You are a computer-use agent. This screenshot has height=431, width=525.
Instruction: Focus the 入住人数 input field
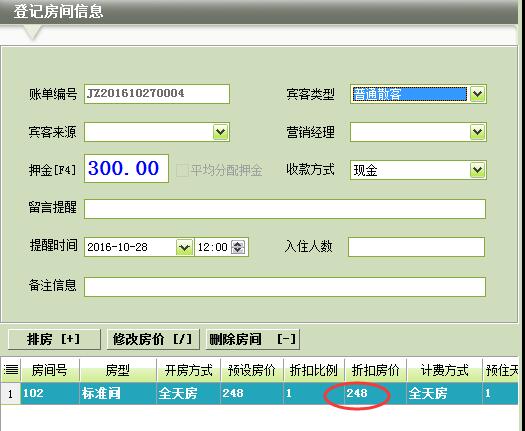416,247
